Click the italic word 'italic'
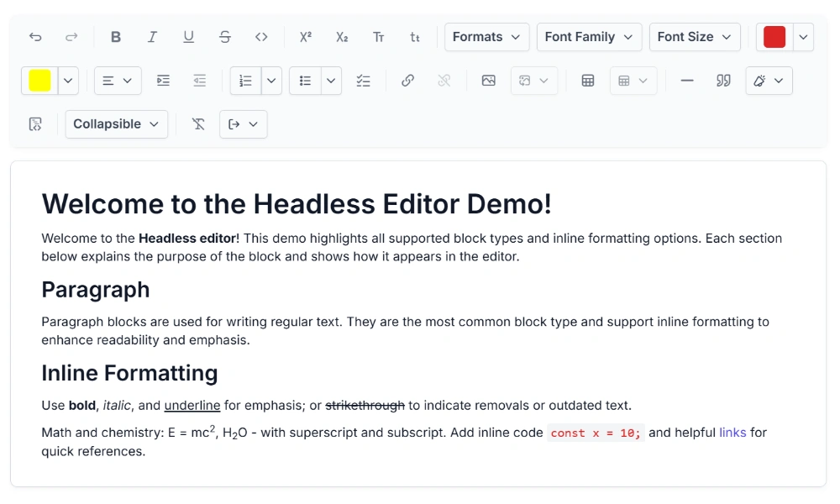 pos(117,406)
